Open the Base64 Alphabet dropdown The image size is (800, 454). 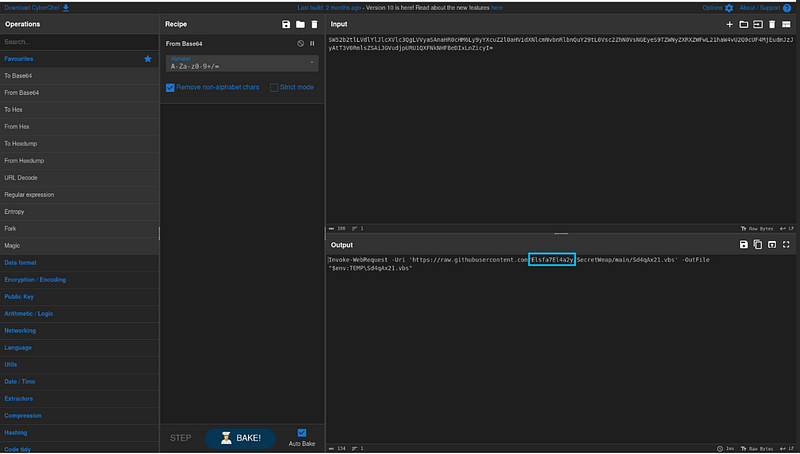click(242, 63)
